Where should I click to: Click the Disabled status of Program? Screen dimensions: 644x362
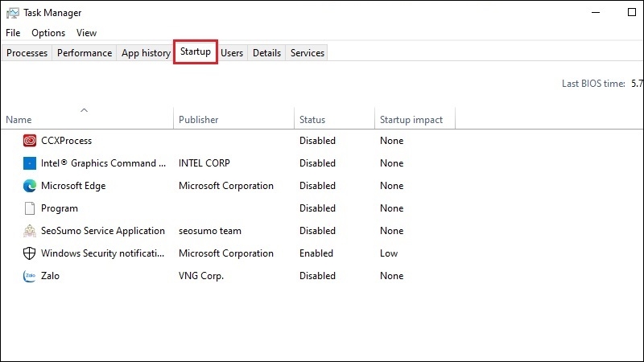[x=317, y=208]
